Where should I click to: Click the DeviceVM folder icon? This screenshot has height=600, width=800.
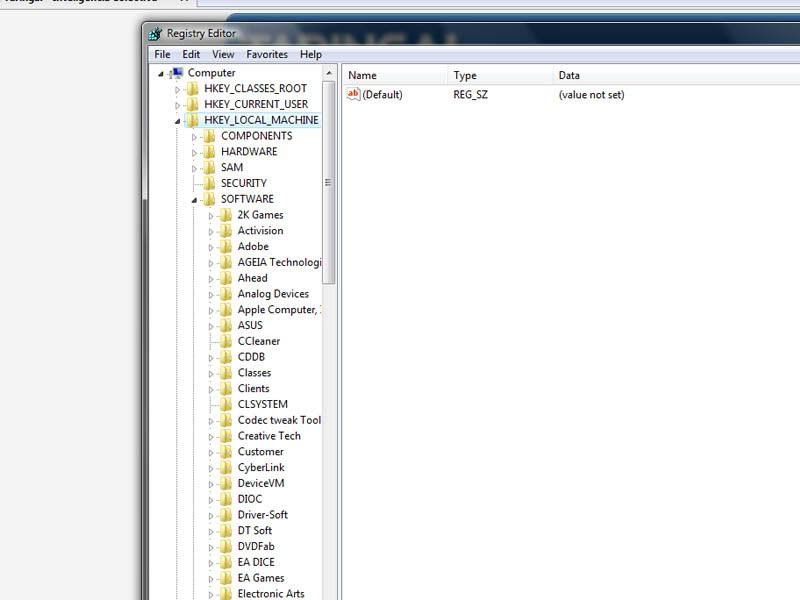[226, 484]
